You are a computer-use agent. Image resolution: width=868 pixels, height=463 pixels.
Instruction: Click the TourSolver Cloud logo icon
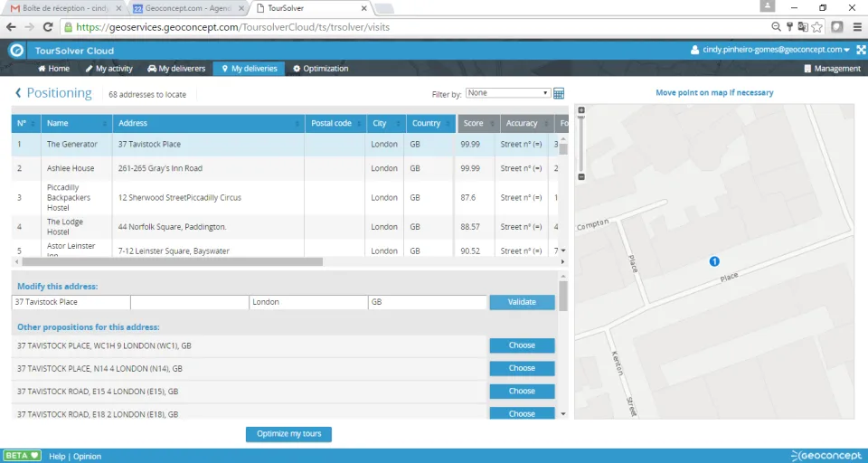16,51
